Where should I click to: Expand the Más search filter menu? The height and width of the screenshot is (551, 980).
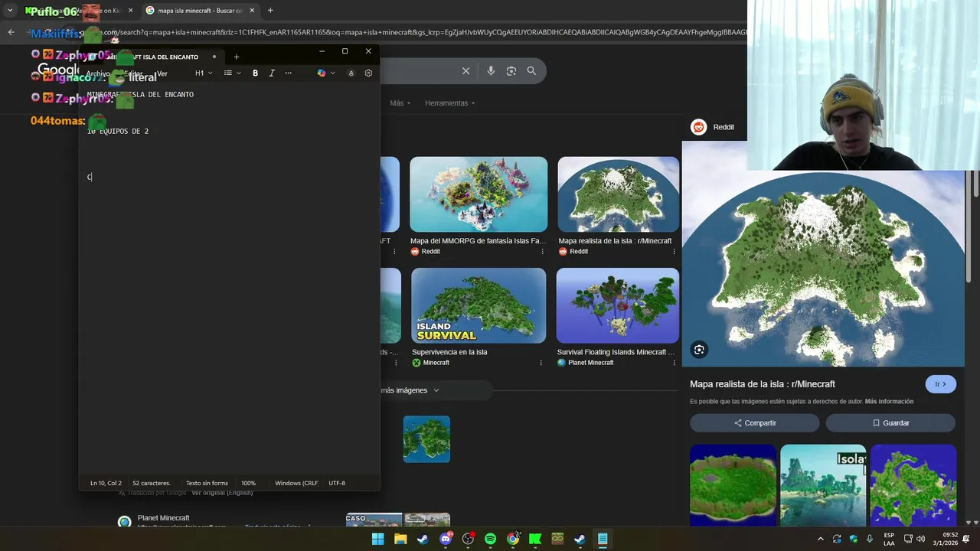click(x=400, y=103)
